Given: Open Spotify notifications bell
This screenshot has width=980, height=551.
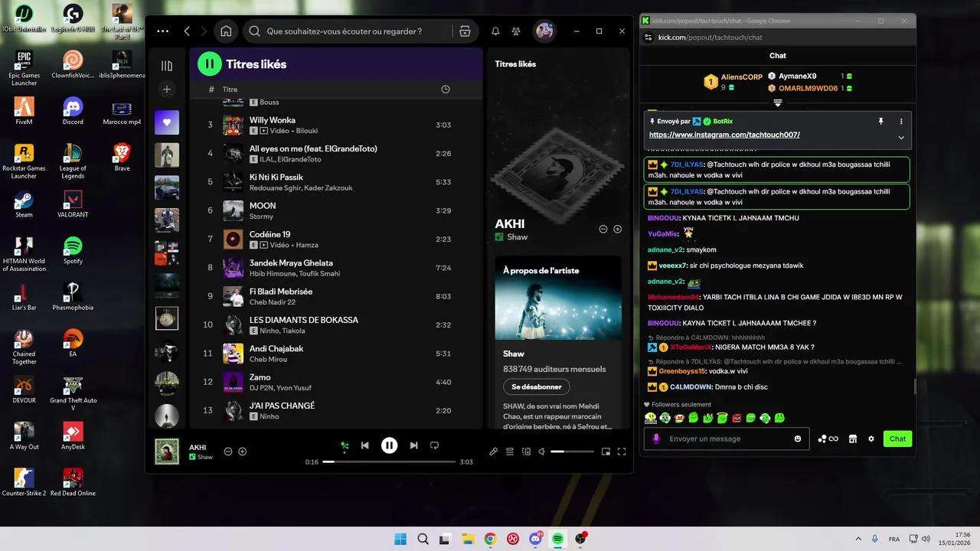Looking at the screenshot, I should 495,31.
